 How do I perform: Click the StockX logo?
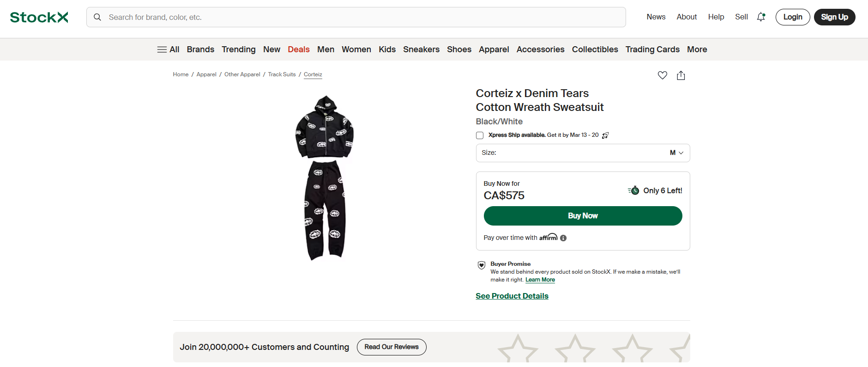click(39, 17)
